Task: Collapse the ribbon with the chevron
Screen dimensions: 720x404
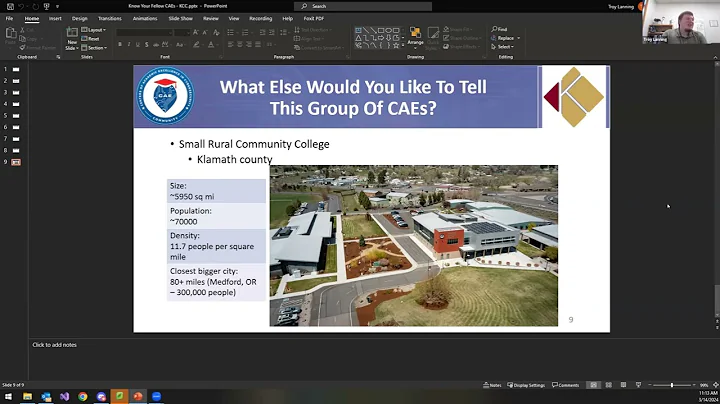Action: (715, 57)
